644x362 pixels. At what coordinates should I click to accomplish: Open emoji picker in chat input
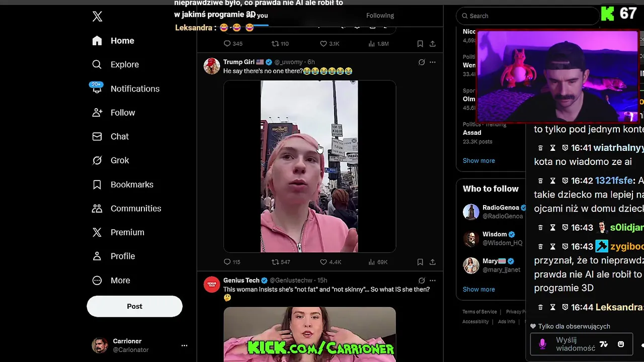(621, 344)
